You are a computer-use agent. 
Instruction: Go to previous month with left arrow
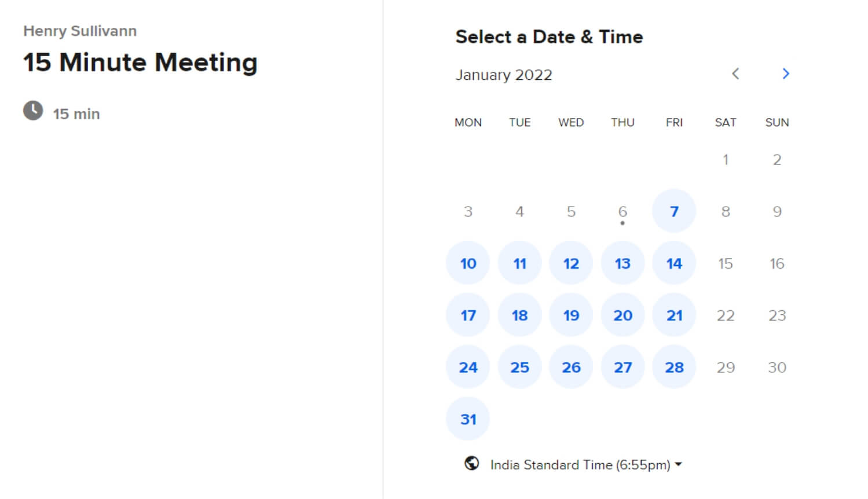(735, 74)
